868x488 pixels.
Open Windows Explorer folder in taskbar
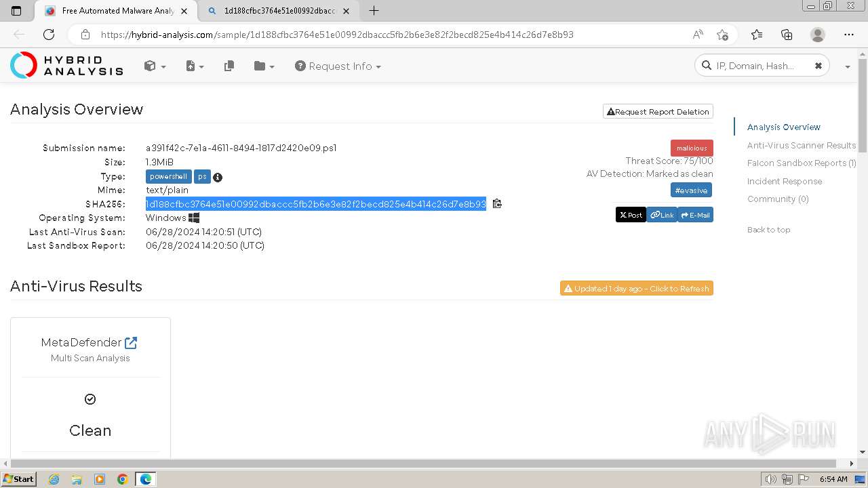77,479
